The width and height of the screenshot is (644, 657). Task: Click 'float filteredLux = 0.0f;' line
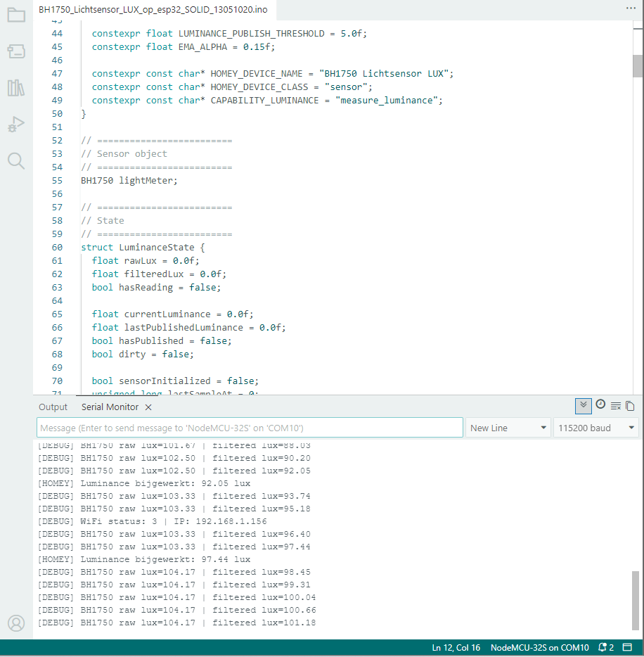coord(159,274)
